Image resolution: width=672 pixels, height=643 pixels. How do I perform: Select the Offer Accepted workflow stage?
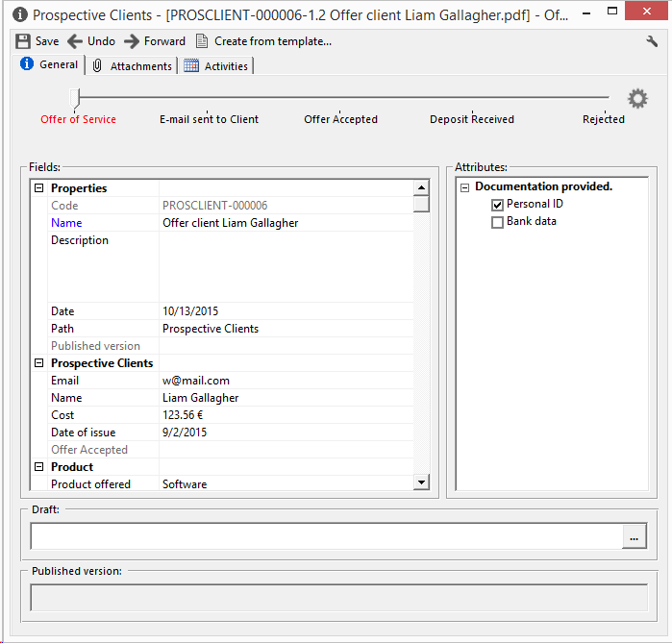pos(340,119)
